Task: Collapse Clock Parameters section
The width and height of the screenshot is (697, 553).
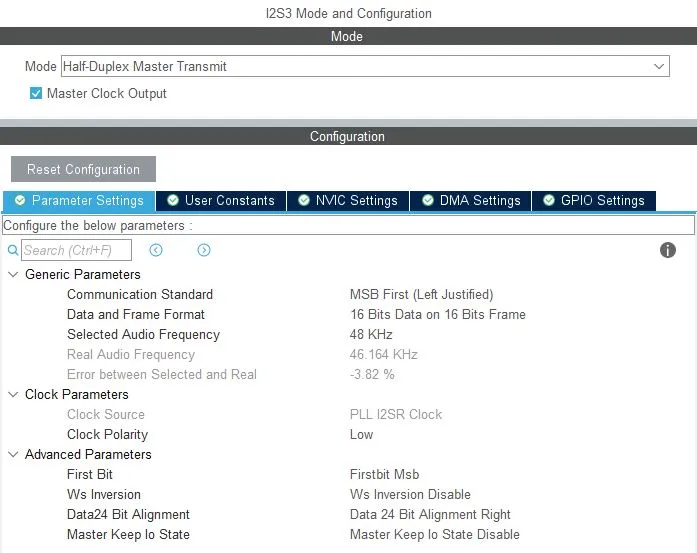Action: [x=13, y=395]
